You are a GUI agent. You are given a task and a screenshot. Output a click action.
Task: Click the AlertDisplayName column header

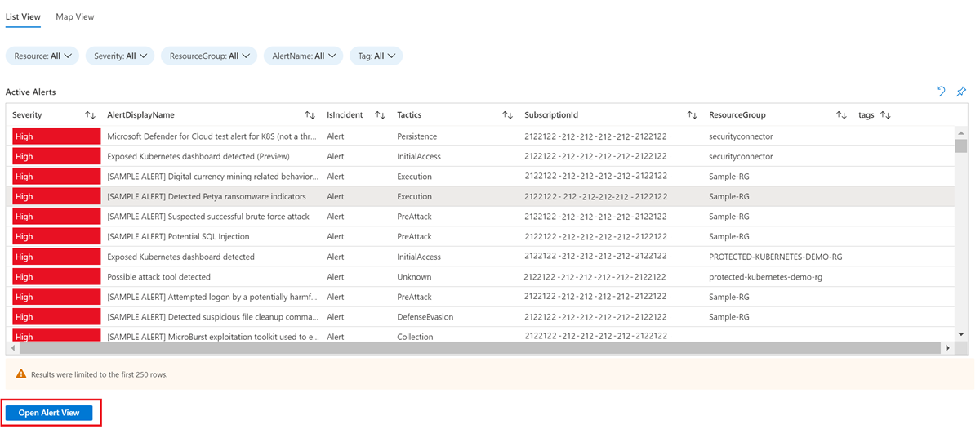(140, 115)
